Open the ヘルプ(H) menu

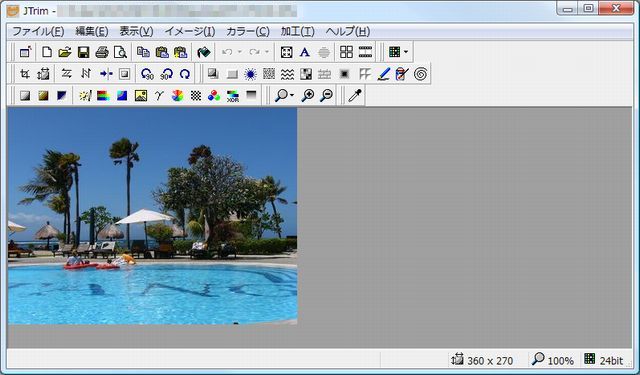(x=348, y=31)
